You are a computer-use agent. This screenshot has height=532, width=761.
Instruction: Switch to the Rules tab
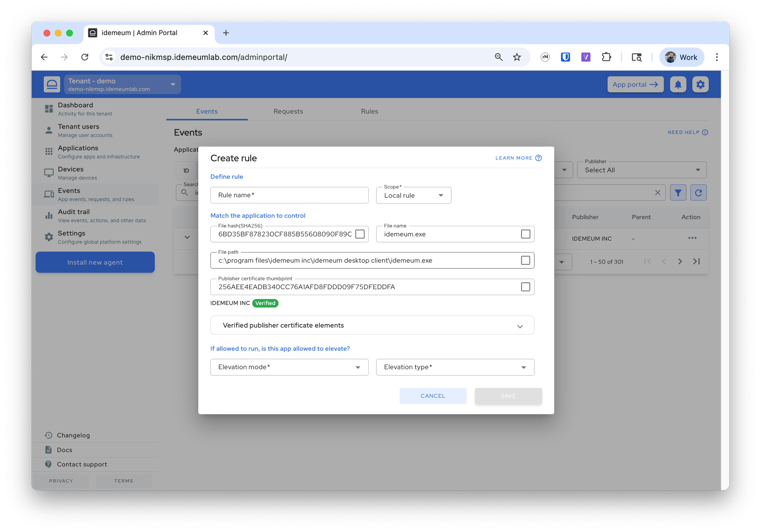[369, 111]
